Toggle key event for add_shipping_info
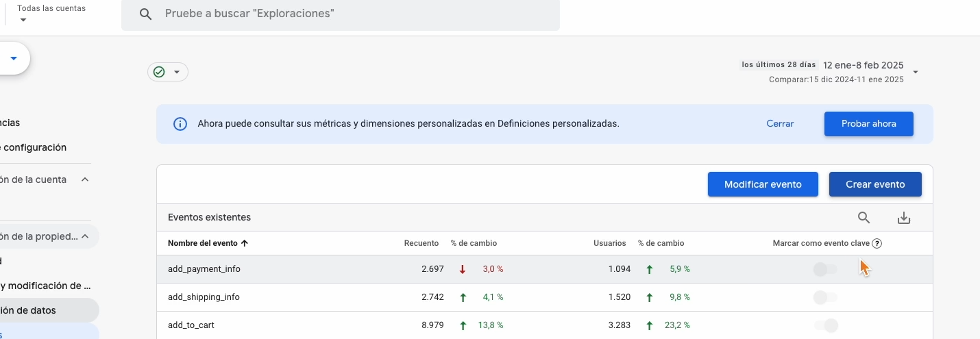 point(825,297)
